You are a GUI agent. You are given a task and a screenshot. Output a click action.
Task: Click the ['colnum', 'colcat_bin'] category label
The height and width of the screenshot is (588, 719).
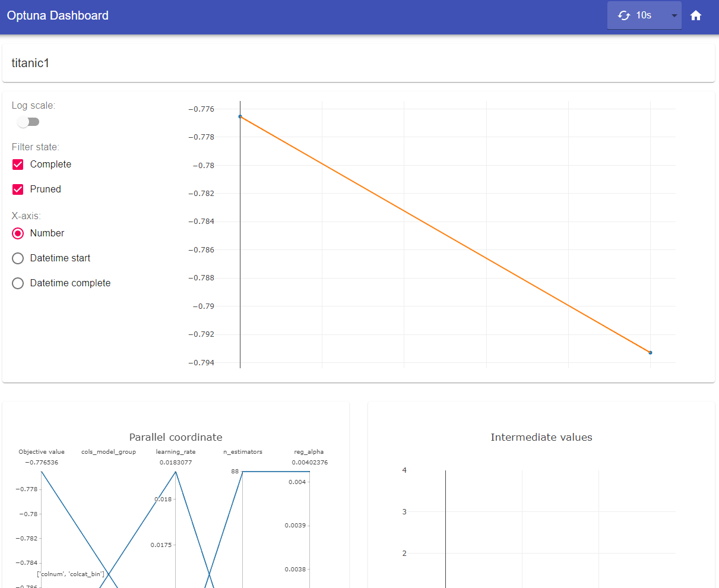(71, 574)
